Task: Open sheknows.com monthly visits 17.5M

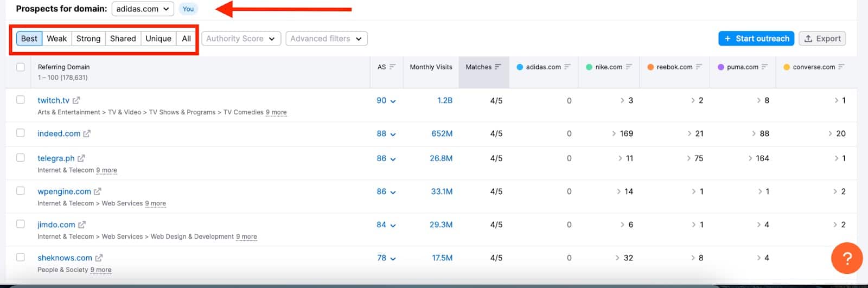Action: (x=442, y=258)
